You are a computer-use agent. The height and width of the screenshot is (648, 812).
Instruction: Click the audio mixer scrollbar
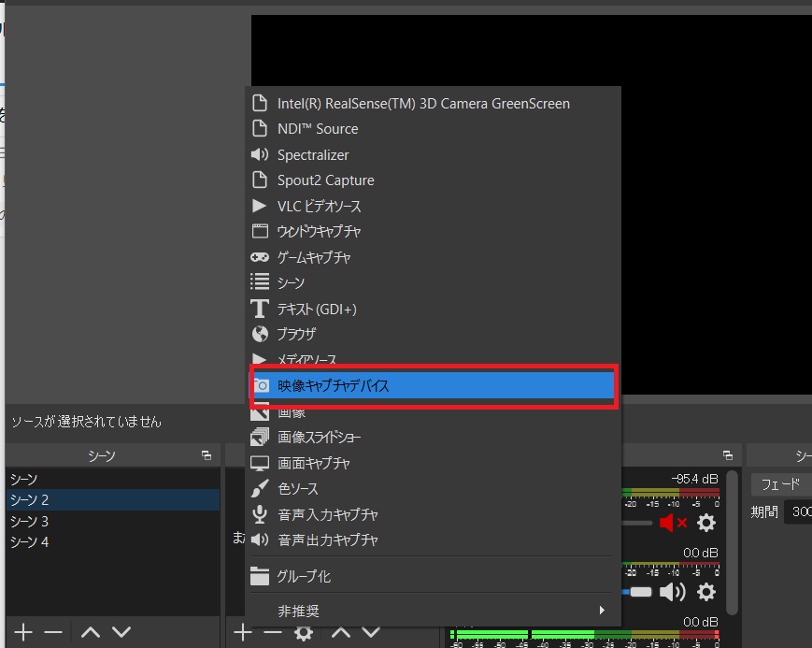(x=732, y=542)
